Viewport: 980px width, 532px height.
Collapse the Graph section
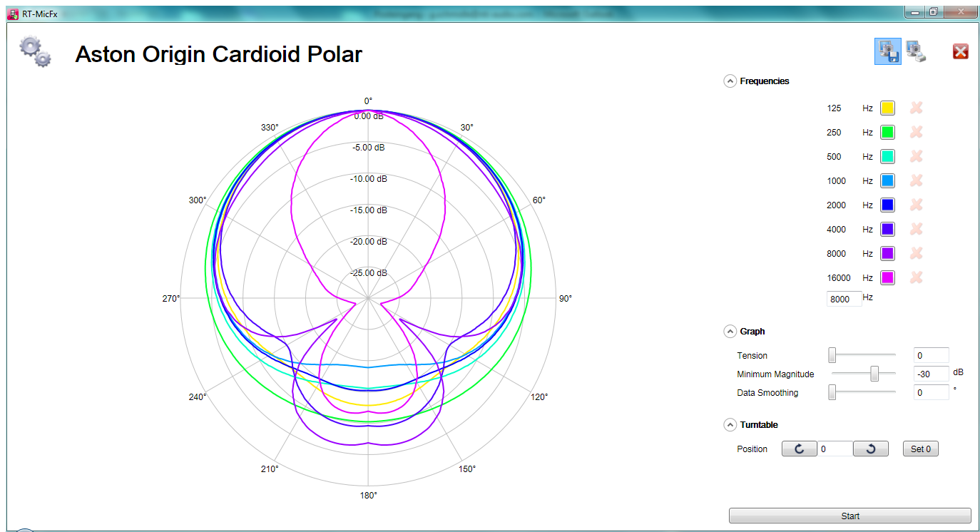(730, 332)
